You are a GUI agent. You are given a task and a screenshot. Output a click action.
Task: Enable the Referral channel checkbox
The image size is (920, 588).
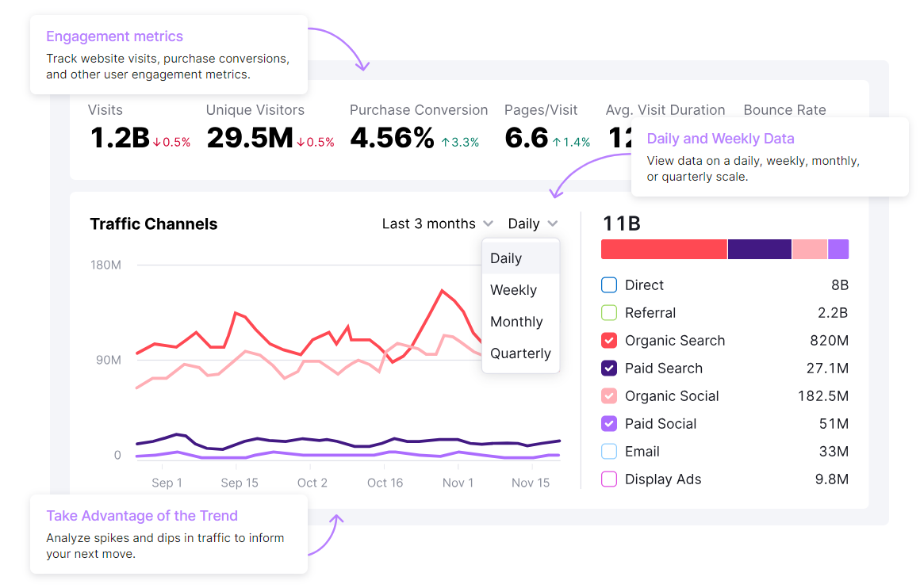click(x=609, y=312)
